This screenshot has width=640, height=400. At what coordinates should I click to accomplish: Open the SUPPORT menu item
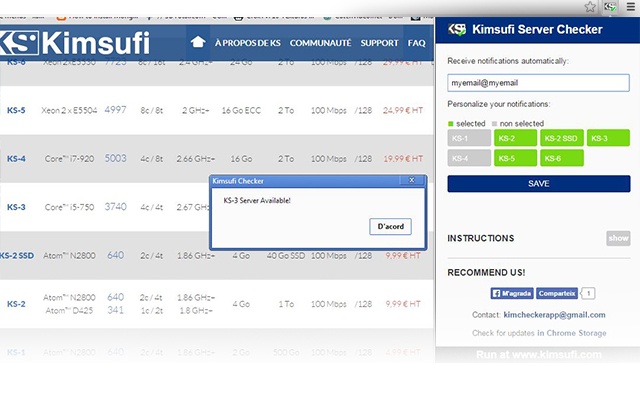pyautogui.click(x=379, y=43)
